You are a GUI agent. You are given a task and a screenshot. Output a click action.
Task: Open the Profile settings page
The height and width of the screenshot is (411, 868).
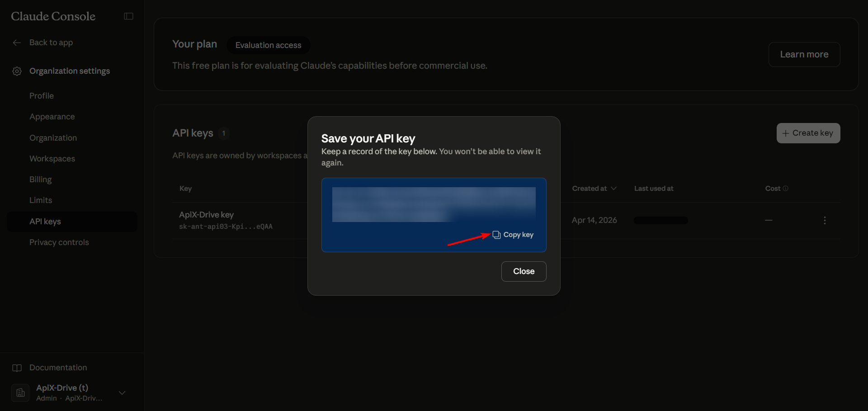coord(42,96)
